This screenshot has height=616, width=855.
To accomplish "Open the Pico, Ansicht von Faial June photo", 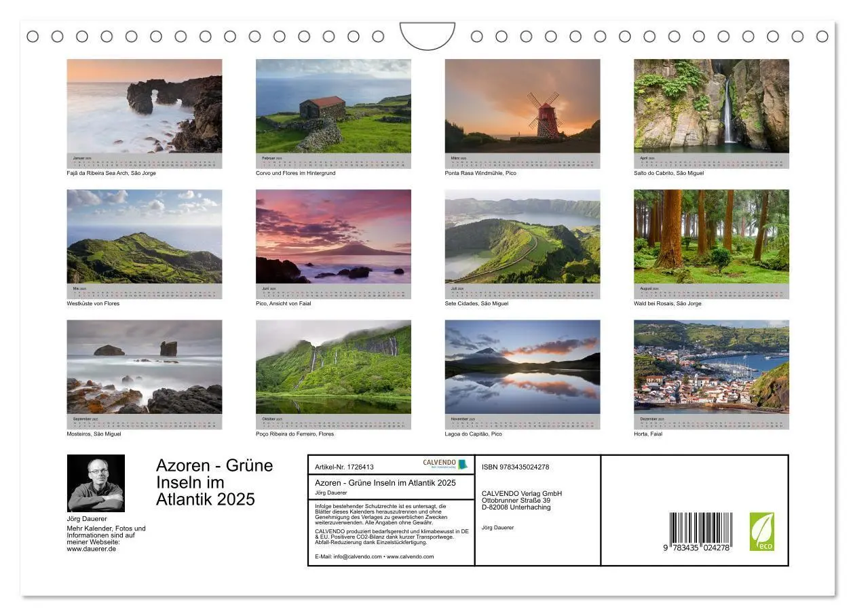I will coord(333,236).
